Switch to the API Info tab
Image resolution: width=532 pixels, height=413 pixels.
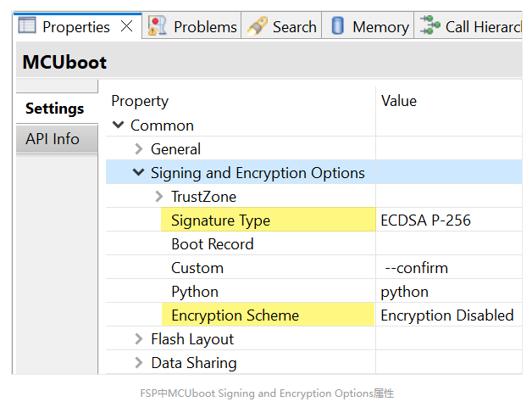tap(57, 139)
